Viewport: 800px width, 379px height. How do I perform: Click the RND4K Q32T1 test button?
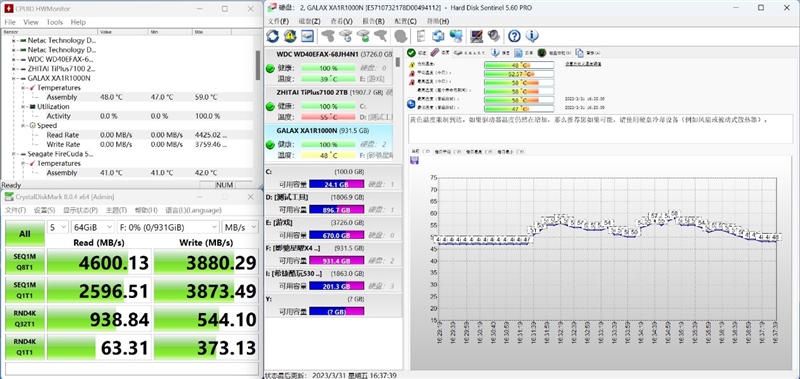[24, 319]
